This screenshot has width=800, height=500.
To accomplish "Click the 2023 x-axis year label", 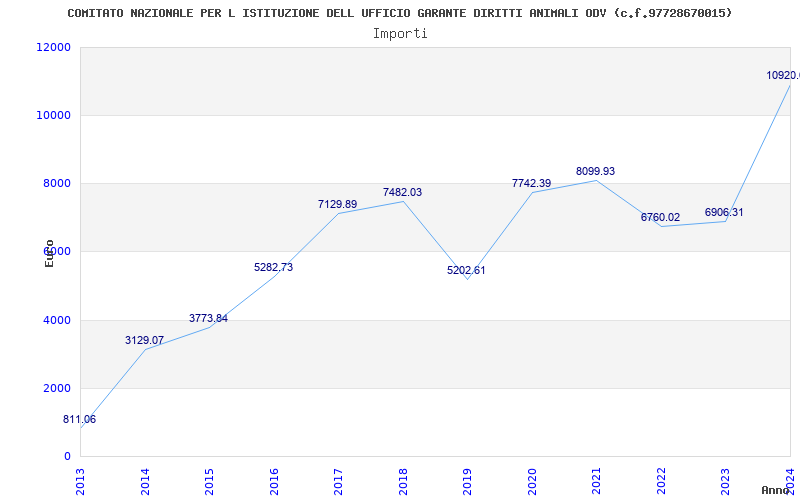I will pyautogui.click(x=726, y=481).
